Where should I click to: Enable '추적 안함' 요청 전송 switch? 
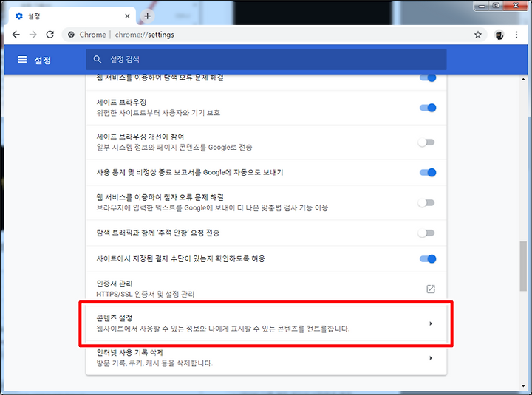426,233
